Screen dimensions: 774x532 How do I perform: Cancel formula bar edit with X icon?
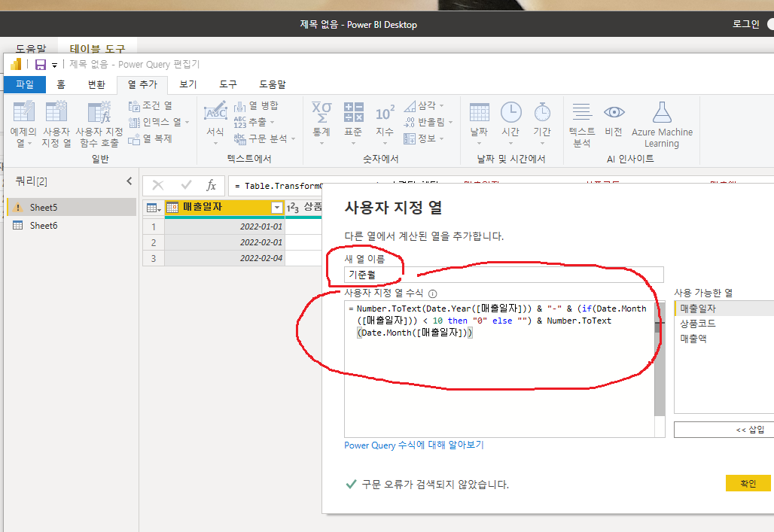[x=158, y=186]
